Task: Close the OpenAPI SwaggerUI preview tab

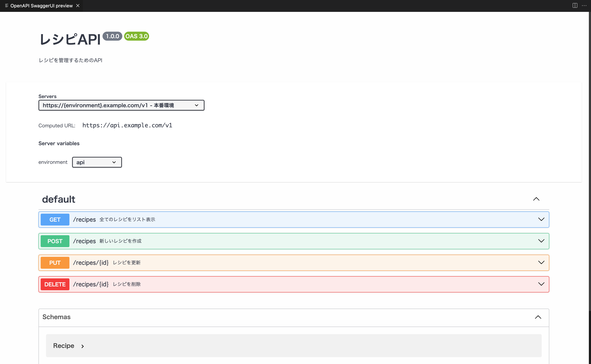Action: (x=78, y=6)
